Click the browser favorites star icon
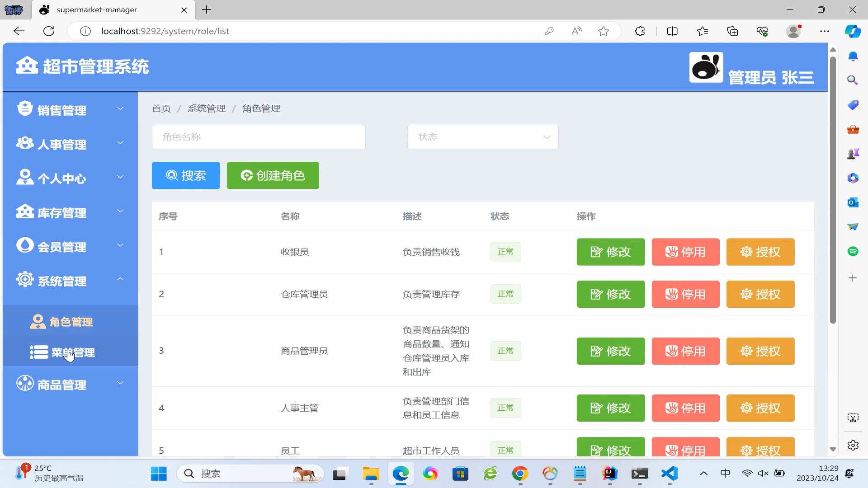The width and height of the screenshot is (868, 488). [x=603, y=31]
